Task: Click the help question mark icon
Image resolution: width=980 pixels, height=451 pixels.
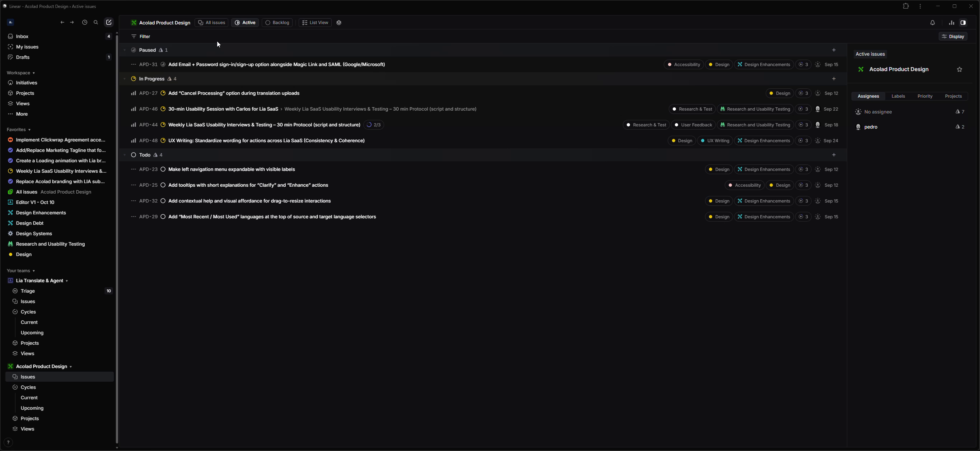Action: click(8, 442)
